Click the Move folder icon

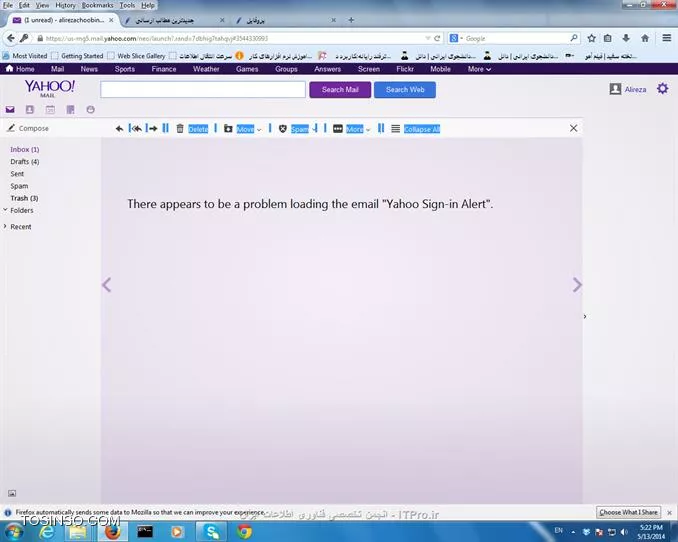point(228,129)
